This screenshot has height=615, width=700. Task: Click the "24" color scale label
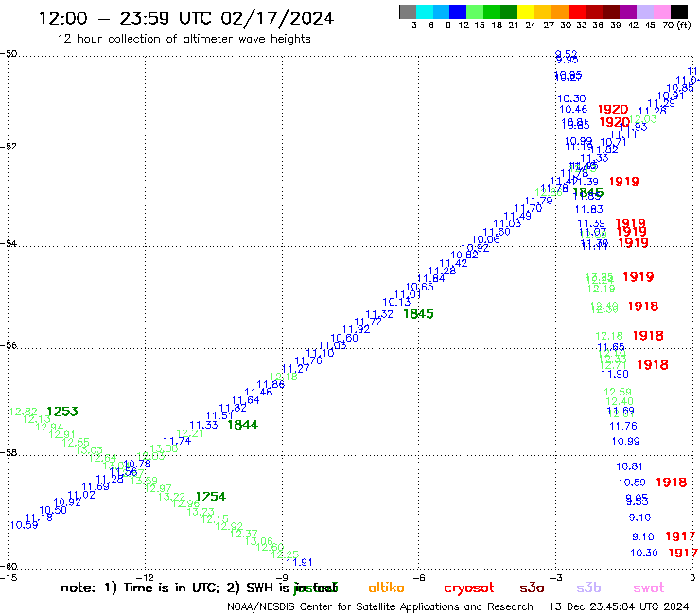531,26
